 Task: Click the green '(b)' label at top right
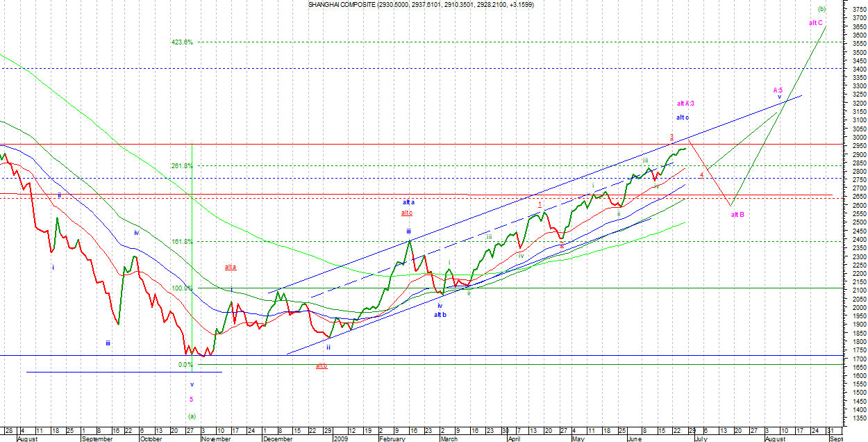tap(822, 9)
